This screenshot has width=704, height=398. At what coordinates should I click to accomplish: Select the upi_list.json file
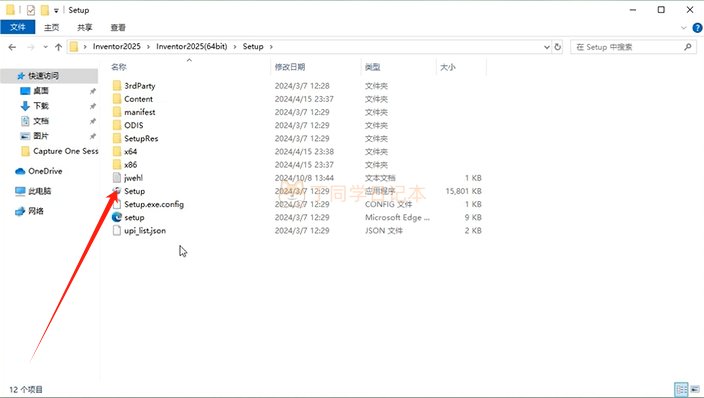pyautogui.click(x=145, y=230)
